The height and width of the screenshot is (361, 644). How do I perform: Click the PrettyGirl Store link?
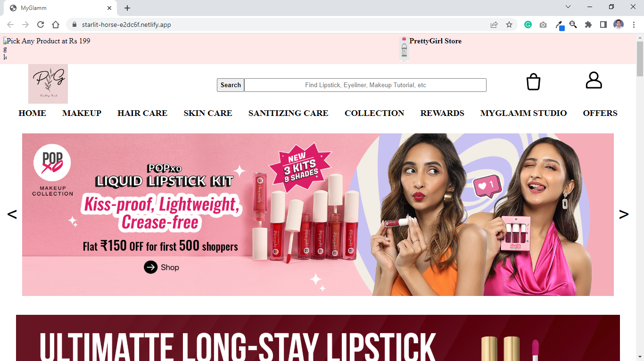435,41
